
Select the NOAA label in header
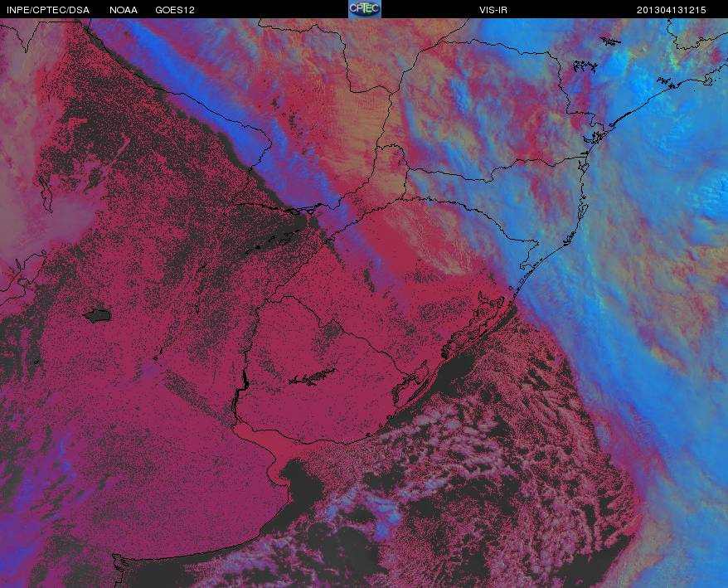[124, 10]
